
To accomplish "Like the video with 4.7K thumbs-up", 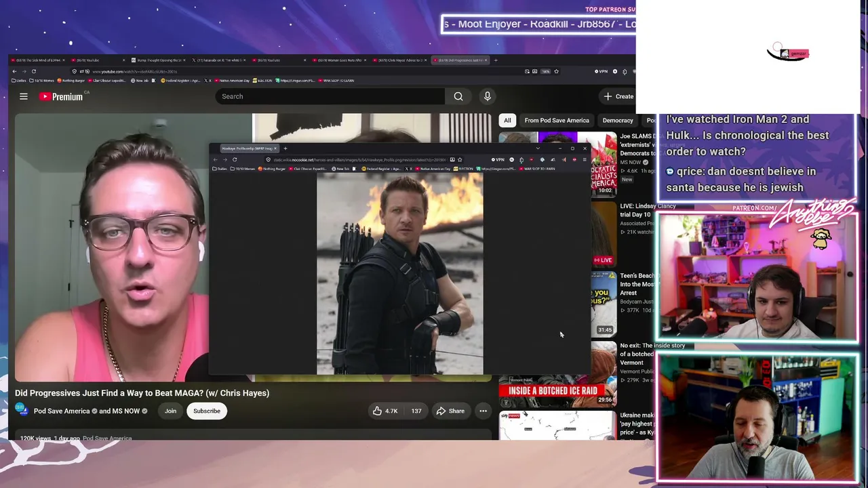I will [384, 411].
